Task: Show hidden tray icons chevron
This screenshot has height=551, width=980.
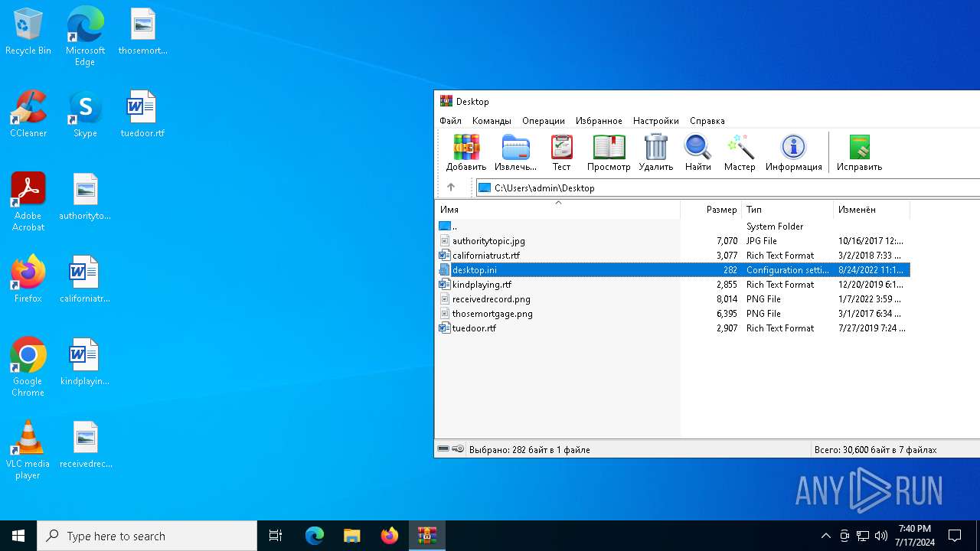Action: coord(825,536)
